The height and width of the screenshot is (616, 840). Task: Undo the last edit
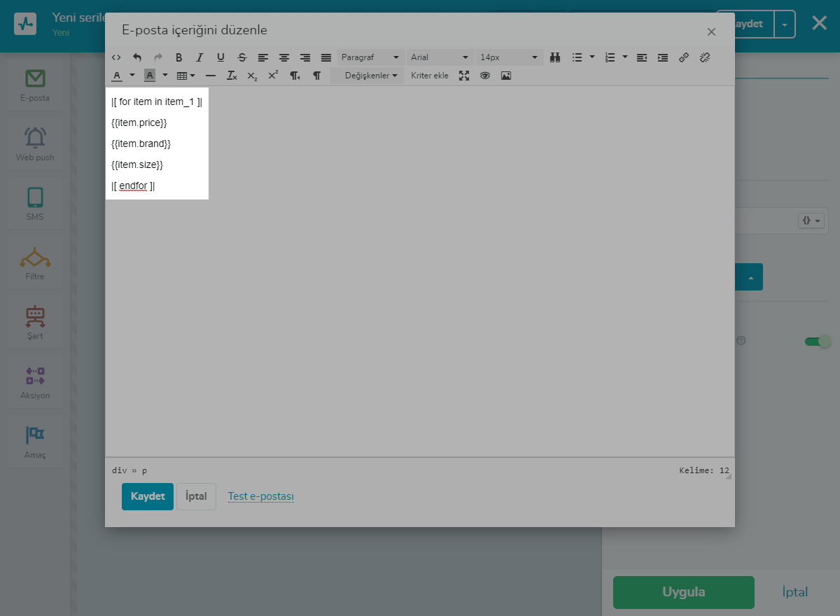coord(137,57)
